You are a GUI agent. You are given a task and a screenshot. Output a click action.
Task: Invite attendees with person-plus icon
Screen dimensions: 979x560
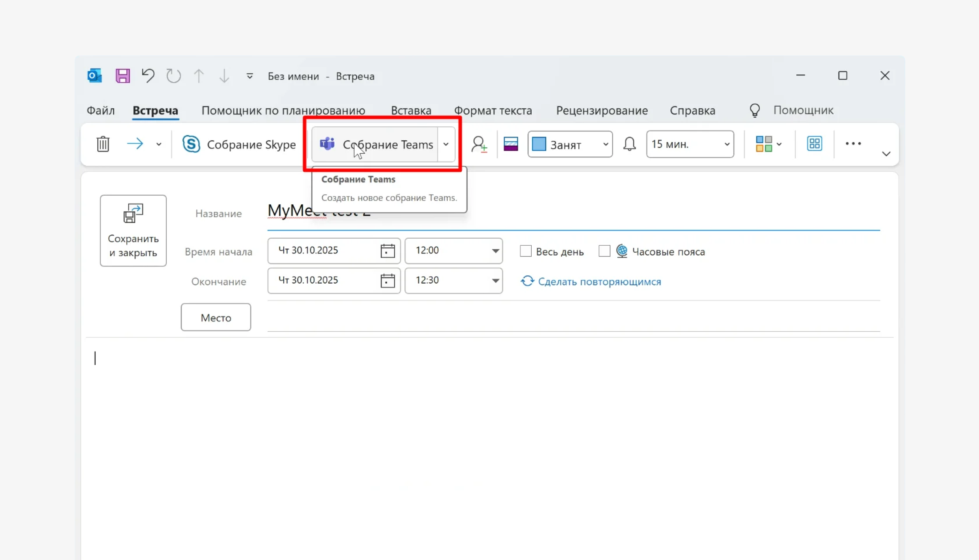[479, 145]
